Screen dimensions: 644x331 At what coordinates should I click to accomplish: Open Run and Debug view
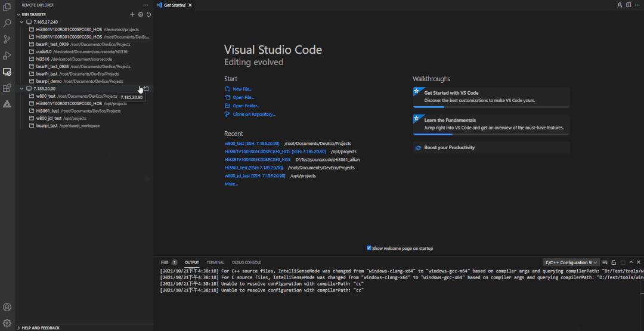(x=7, y=55)
